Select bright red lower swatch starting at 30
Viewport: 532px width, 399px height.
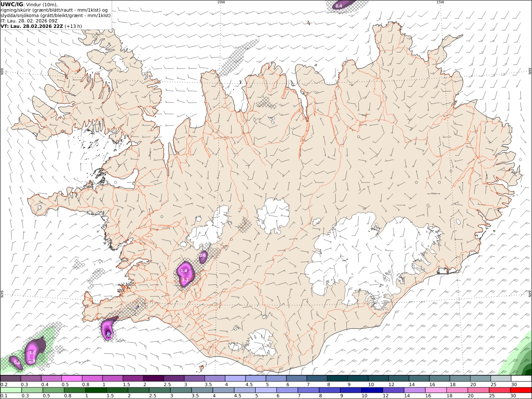pyautogui.click(x=521, y=390)
